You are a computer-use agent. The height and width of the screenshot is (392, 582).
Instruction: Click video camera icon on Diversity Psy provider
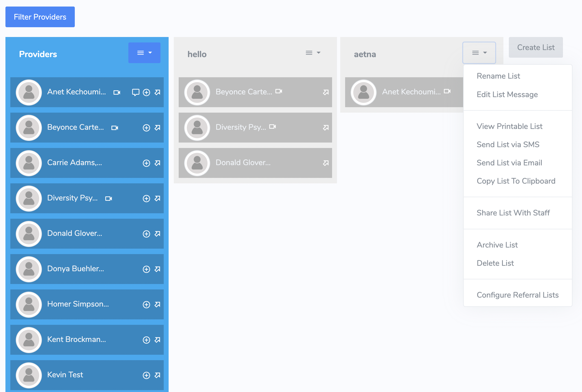pos(109,199)
